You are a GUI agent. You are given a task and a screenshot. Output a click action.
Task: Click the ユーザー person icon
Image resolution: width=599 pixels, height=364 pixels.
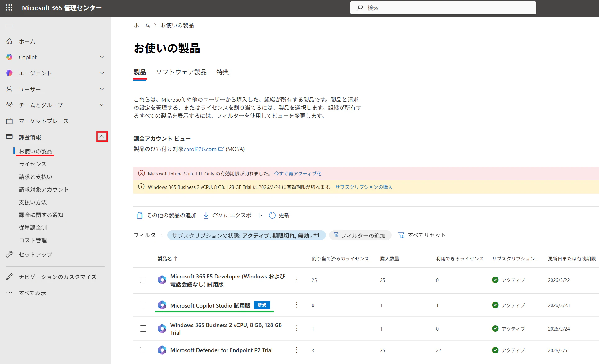click(9, 89)
